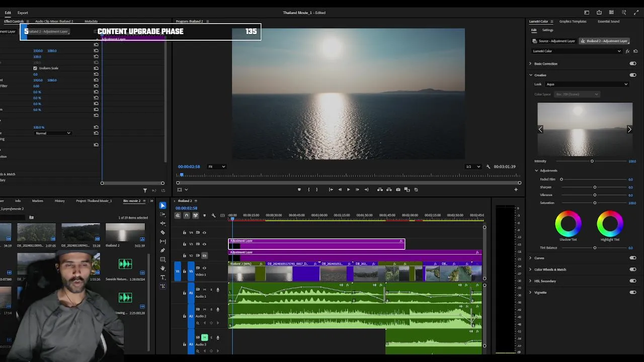This screenshot has height=362, width=644.
Task: Select the Razor tool in the tools panel
Action: click(x=163, y=232)
